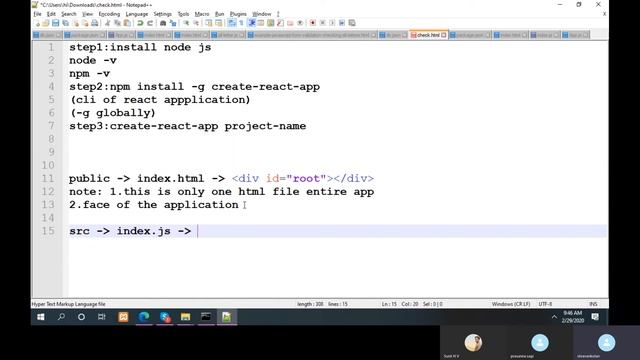Open the File menu
Viewport: 640px width, 360px height.
click(x=38, y=14)
